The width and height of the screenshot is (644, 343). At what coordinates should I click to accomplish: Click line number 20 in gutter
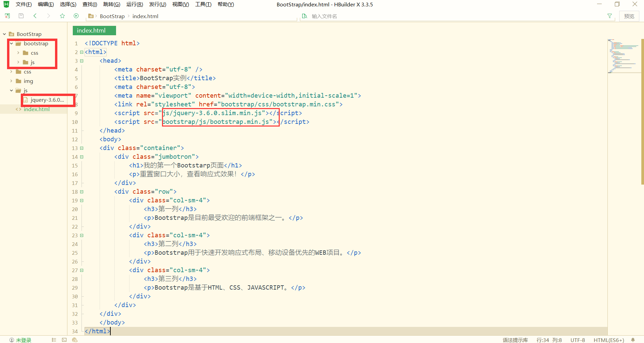coord(75,209)
